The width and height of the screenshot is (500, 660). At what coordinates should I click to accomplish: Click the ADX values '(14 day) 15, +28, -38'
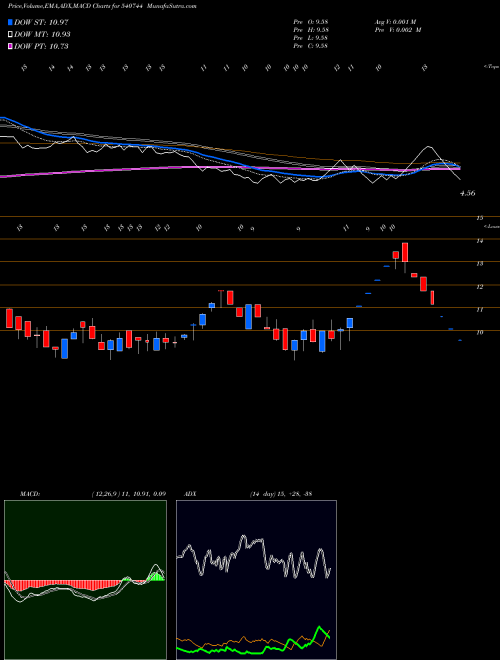[x=281, y=494]
